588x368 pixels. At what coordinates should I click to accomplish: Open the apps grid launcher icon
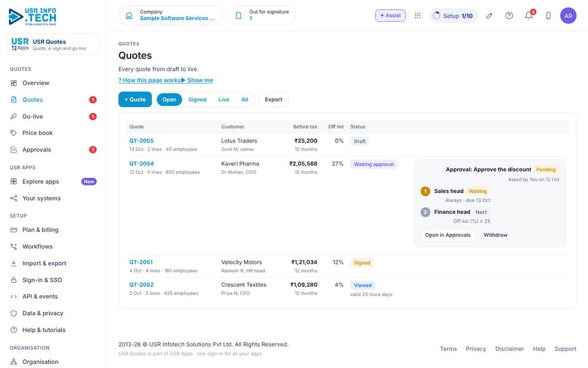tap(417, 15)
